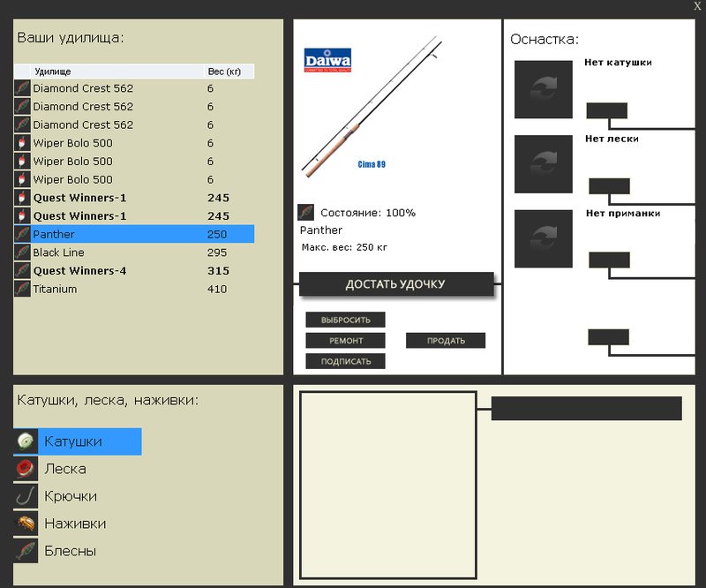Viewport: 706px width, 588px height.
Task: Select the Black Line rod
Action: [x=134, y=253]
